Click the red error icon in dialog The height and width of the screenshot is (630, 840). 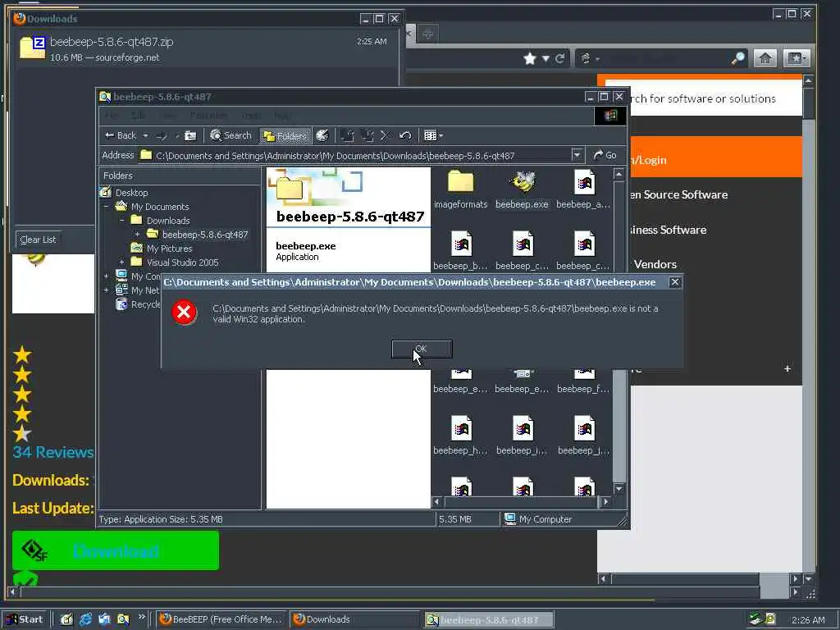184,312
